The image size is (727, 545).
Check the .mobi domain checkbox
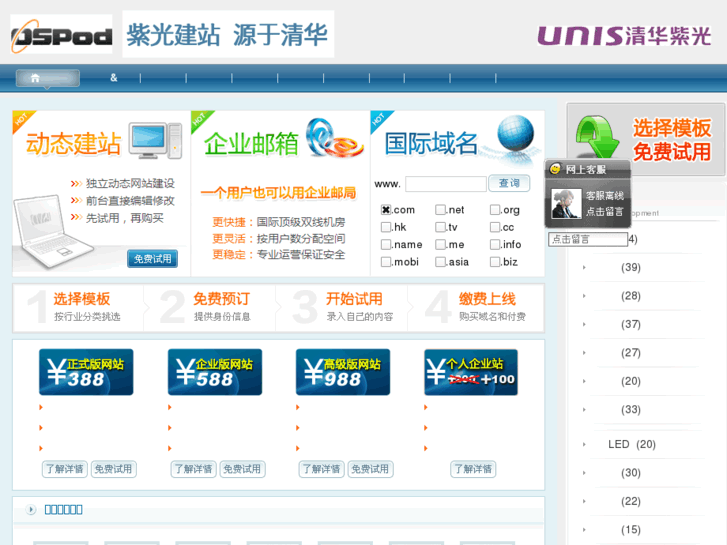pyautogui.click(x=386, y=262)
